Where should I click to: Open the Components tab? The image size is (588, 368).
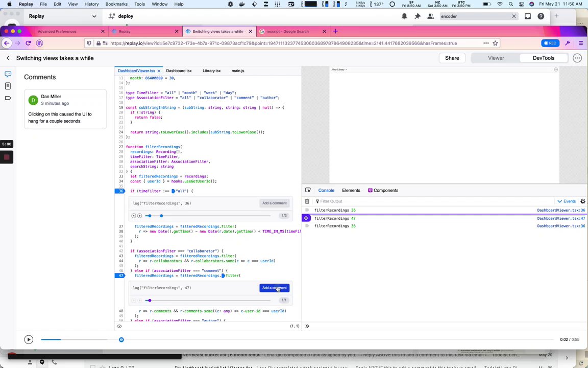pyautogui.click(x=383, y=190)
